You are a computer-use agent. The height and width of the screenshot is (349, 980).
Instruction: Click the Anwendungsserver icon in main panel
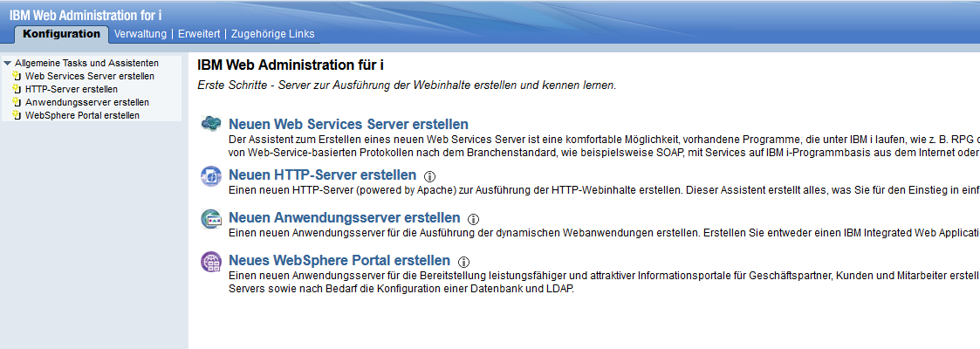(211, 218)
